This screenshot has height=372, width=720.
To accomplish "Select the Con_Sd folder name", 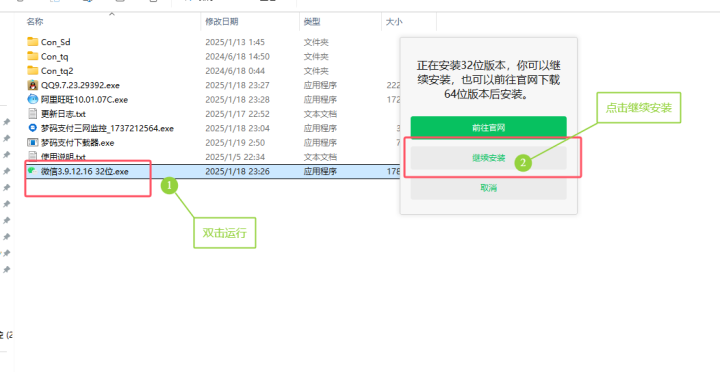I will point(56,42).
